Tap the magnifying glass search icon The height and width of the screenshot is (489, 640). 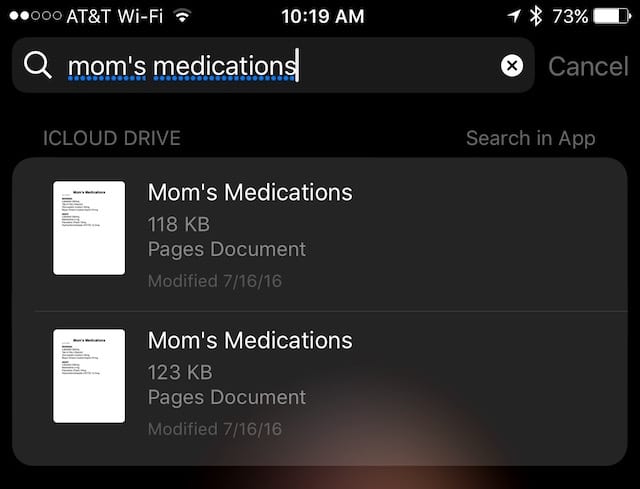coord(38,65)
